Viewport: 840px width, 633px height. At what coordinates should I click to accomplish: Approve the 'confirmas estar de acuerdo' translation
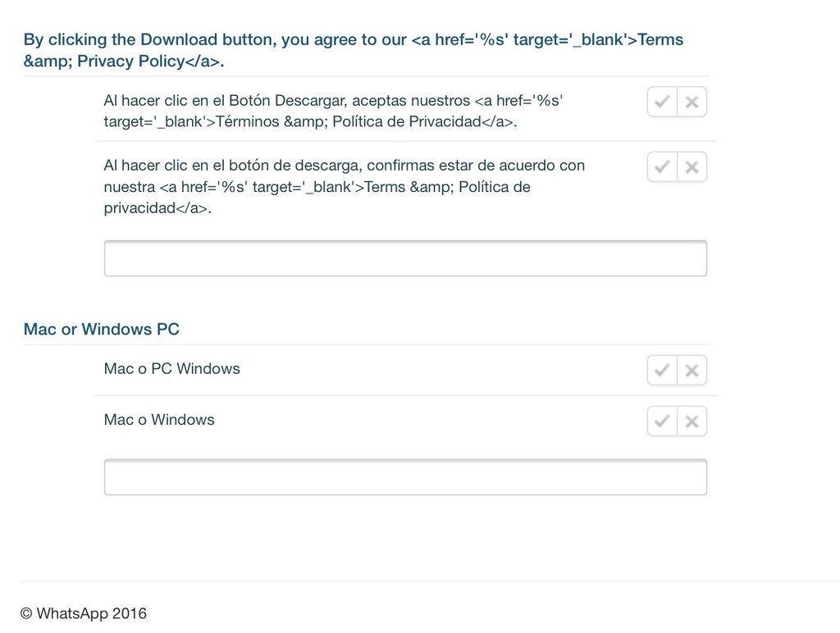(x=662, y=167)
